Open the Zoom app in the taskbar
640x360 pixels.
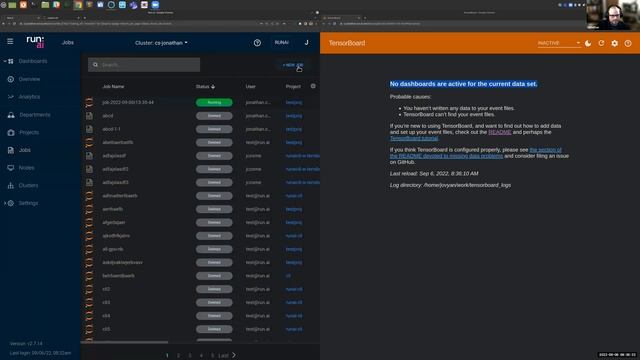point(155,5)
